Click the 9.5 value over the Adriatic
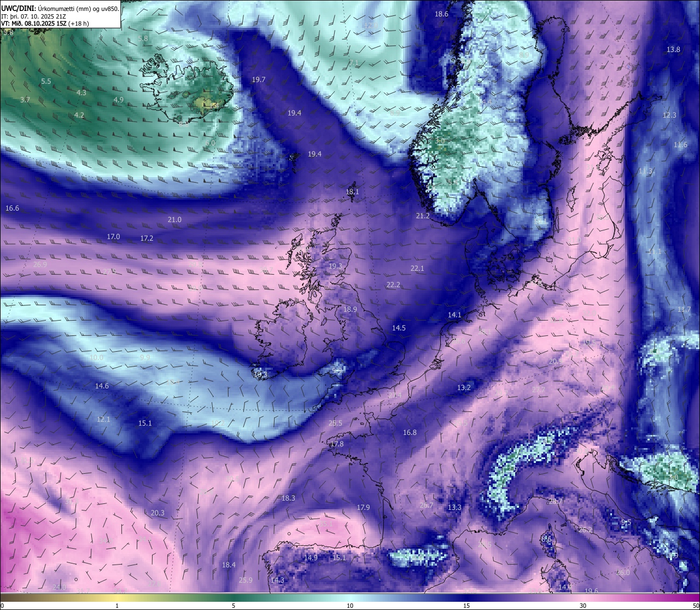Viewport: 700px width, 610px height. tap(626, 522)
